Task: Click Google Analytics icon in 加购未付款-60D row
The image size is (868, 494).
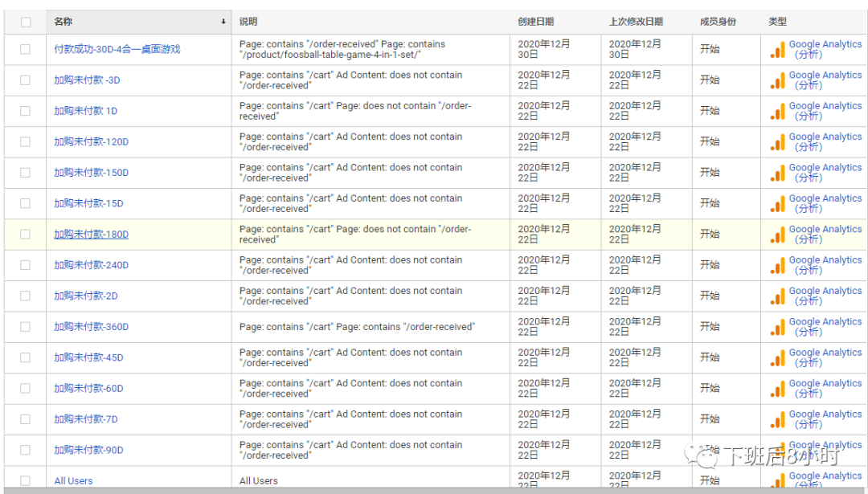Action: [777, 390]
